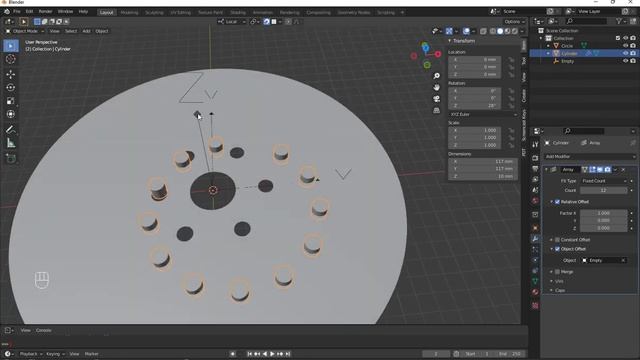
Task: Enable the Merge checkbox
Action: [557, 271]
